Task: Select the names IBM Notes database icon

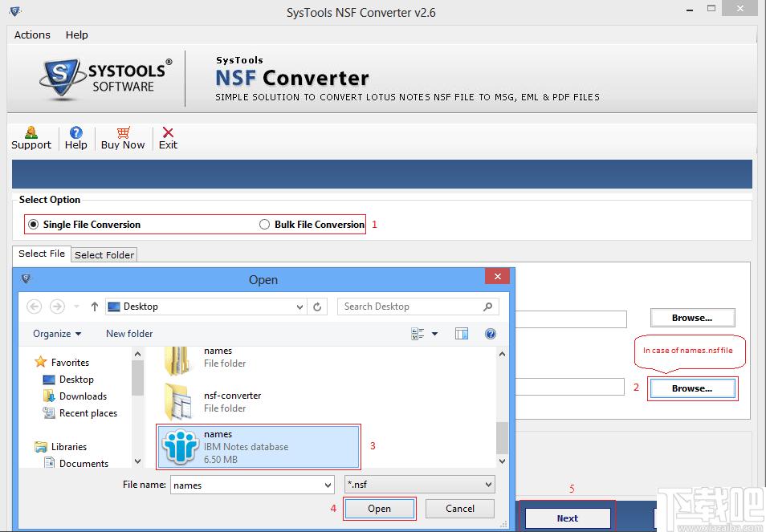Action: click(x=181, y=446)
